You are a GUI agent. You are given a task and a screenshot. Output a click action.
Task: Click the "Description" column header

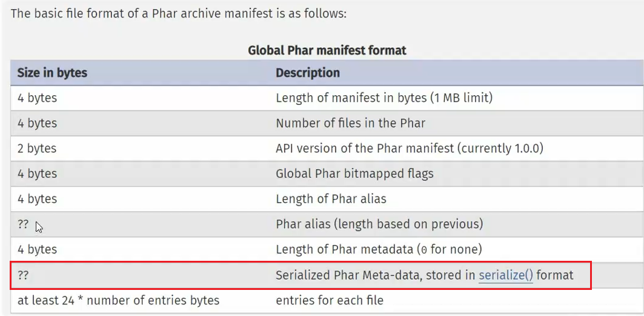click(308, 73)
